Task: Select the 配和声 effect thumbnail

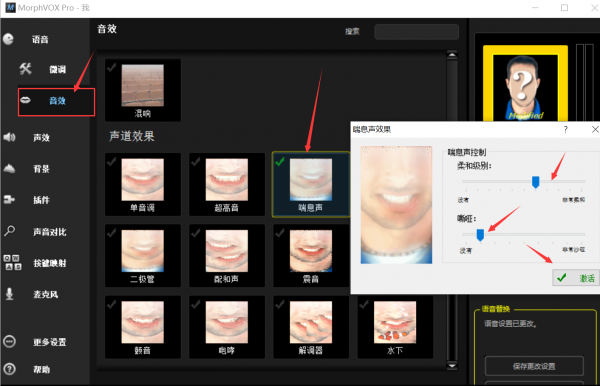Action: click(x=227, y=251)
